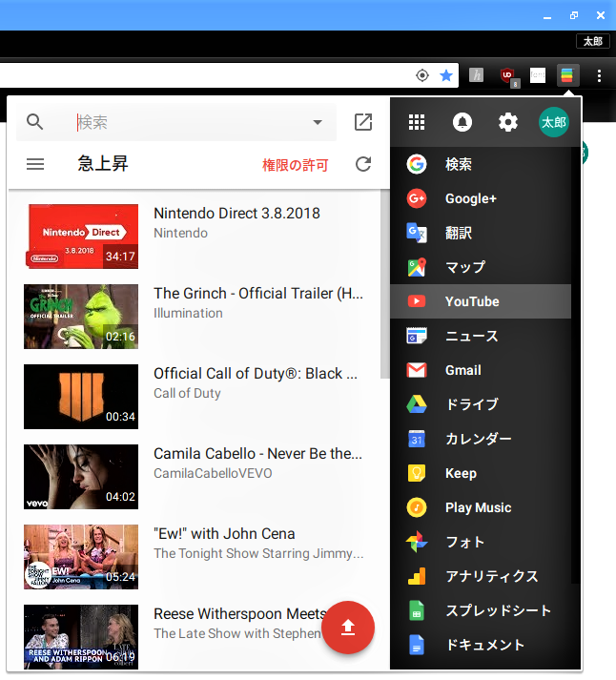Click the 太郎 account avatar

coord(554,122)
